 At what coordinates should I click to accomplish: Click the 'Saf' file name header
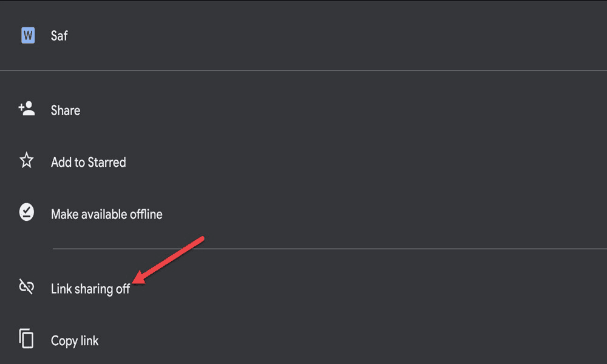59,36
